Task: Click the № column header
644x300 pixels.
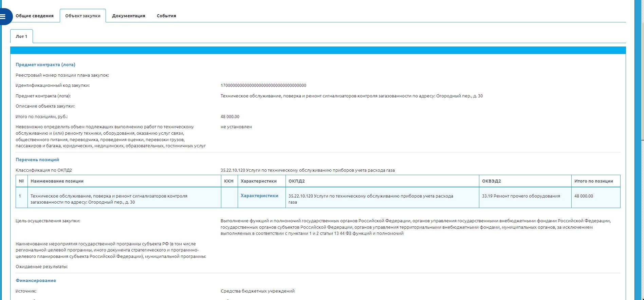Action: tap(21, 181)
